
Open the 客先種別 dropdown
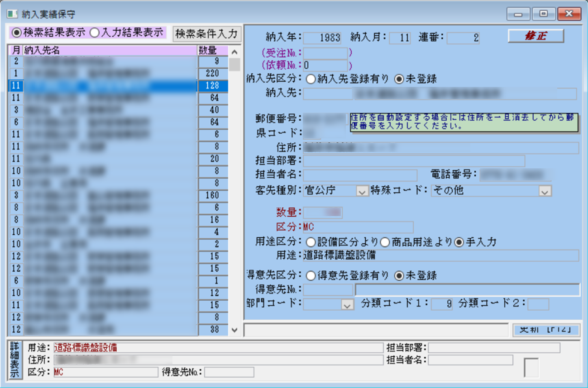362,191
